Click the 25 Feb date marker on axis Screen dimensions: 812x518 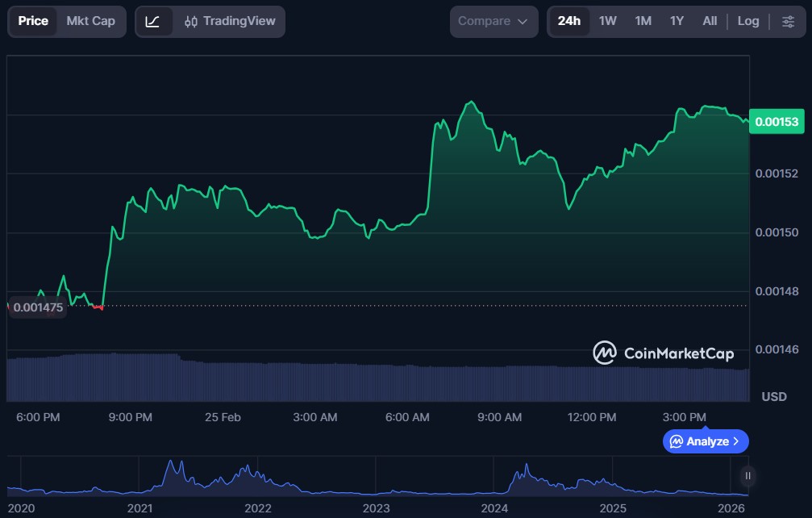tap(223, 417)
